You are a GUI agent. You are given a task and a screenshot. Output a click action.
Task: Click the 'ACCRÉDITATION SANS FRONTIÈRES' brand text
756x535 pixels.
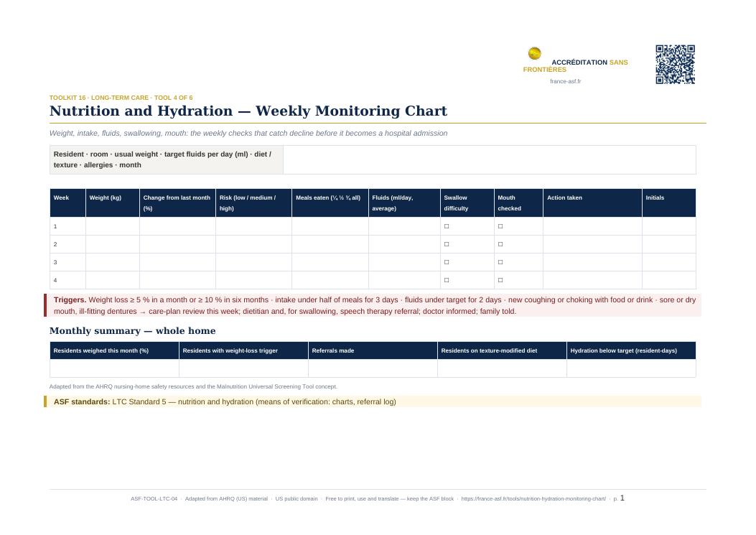[x=576, y=65]
